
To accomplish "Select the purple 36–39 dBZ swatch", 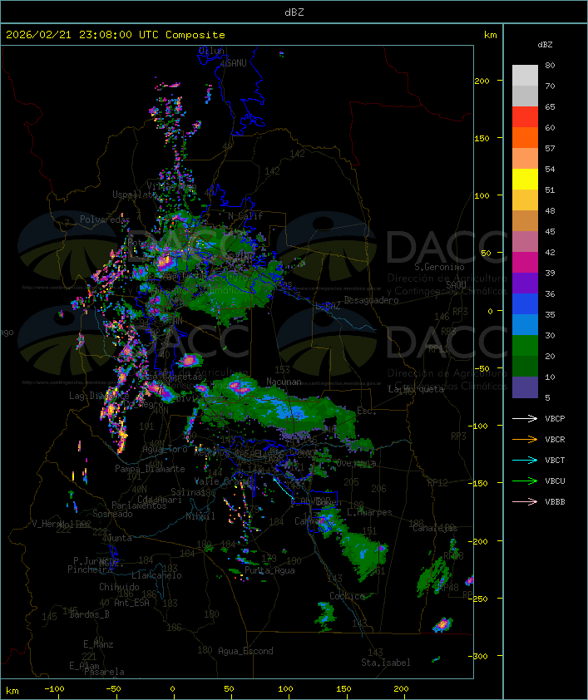I will pos(525,283).
